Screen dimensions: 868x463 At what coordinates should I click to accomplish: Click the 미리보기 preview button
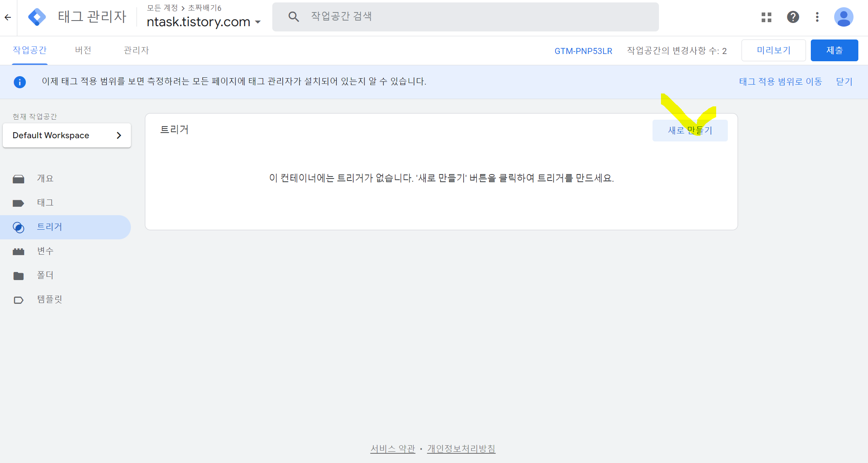pos(773,50)
